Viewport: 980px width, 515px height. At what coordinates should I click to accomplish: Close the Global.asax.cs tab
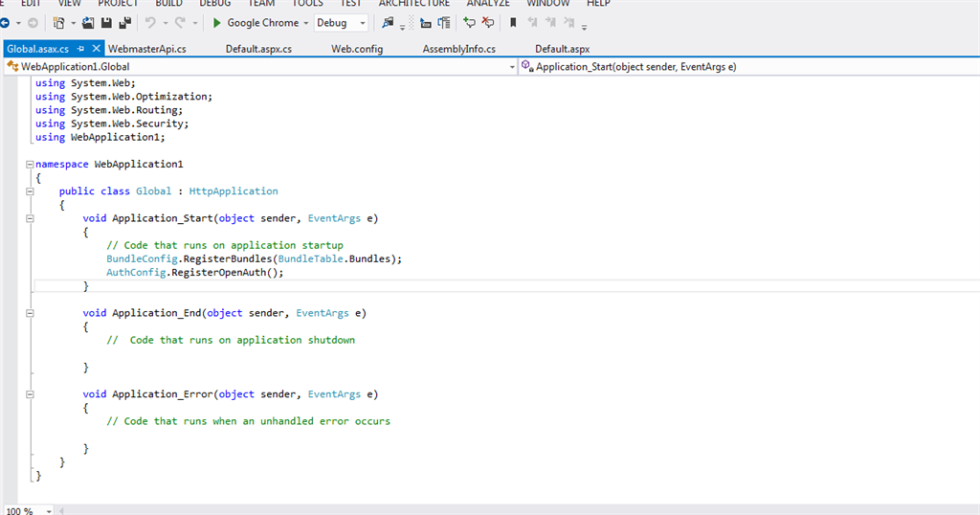click(x=96, y=49)
